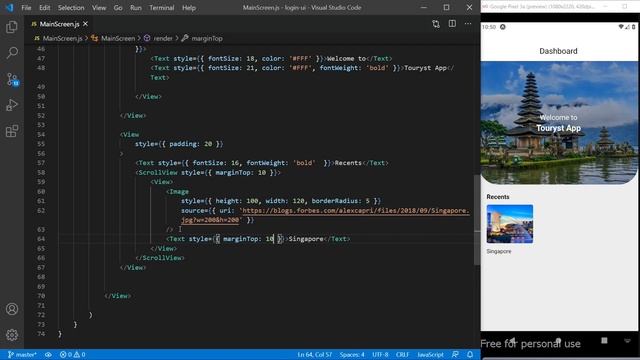The height and width of the screenshot is (360, 640).
Task: Open the Explorer view in activity bar
Action: [12, 27]
